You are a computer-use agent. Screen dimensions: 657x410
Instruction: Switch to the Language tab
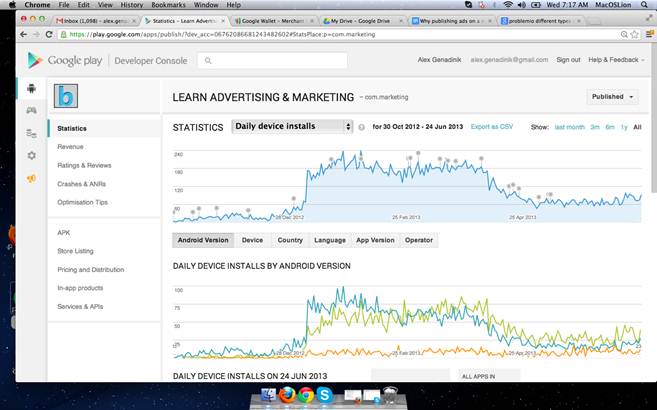click(330, 240)
